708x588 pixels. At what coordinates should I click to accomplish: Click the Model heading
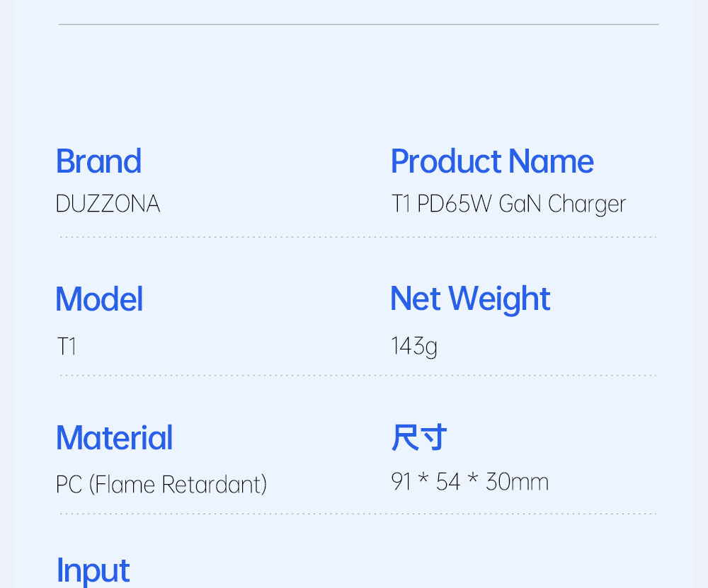point(99,299)
